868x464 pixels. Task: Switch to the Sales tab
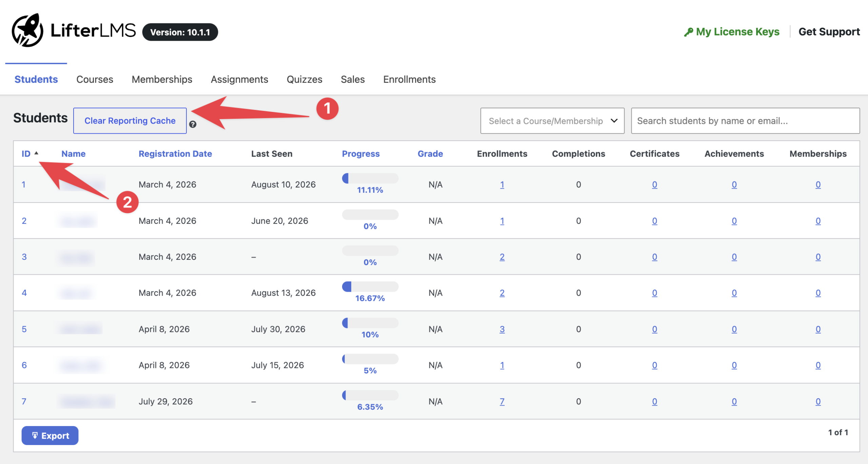353,79
